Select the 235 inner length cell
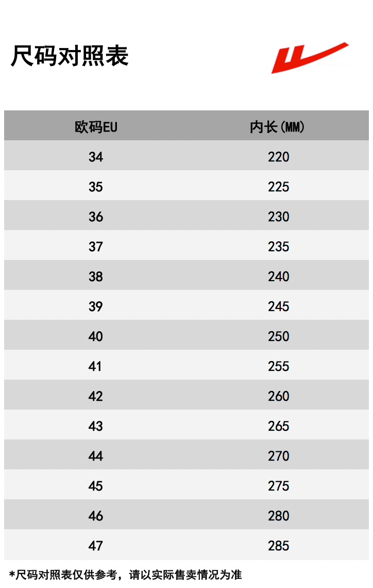373x588 pixels. (x=278, y=247)
